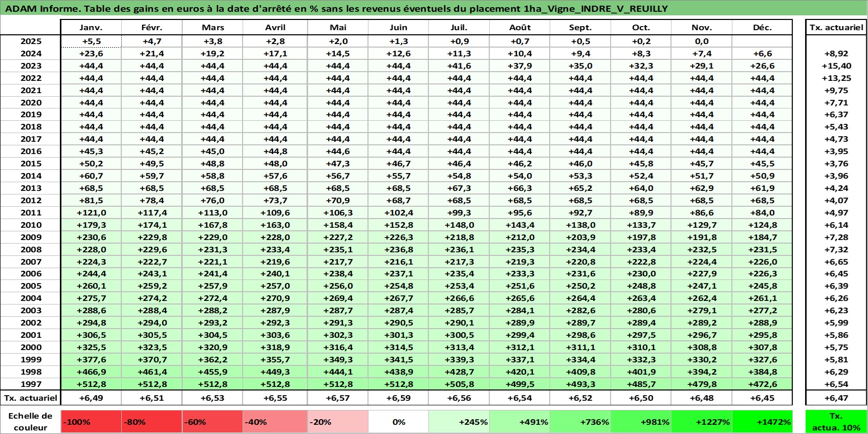
Task: Select the 2023 Déc. value +26,6
Action: (762, 66)
